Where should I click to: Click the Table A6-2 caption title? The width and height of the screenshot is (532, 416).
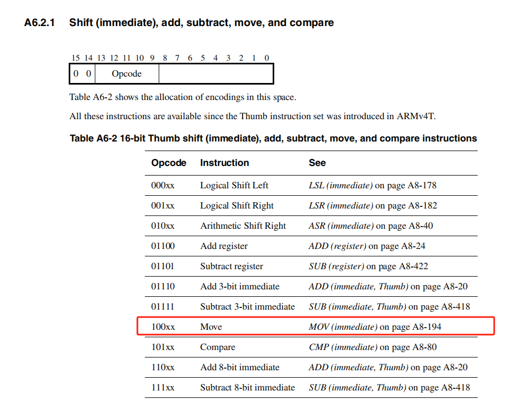[273, 138]
